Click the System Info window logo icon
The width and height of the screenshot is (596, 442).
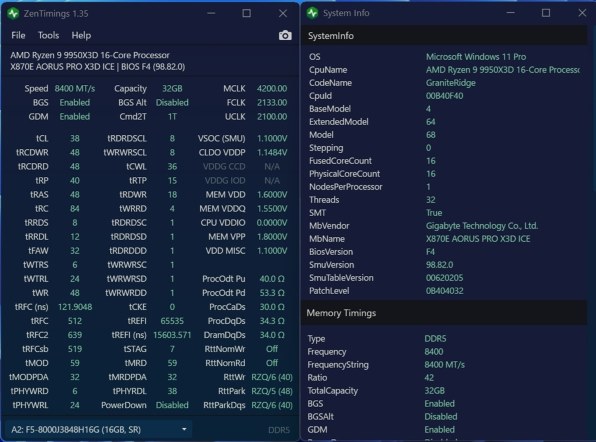(312, 13)
